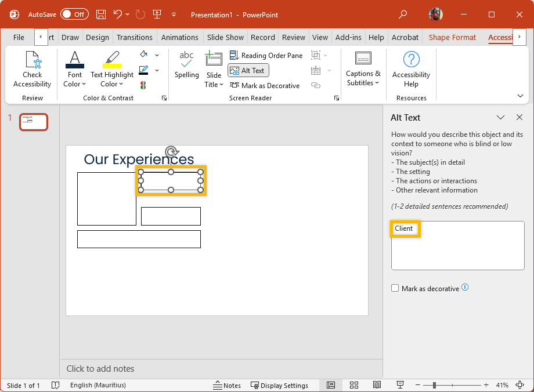Open Display Settings
Viewport: 534px width, 392px height.
(x=279, y=385)
